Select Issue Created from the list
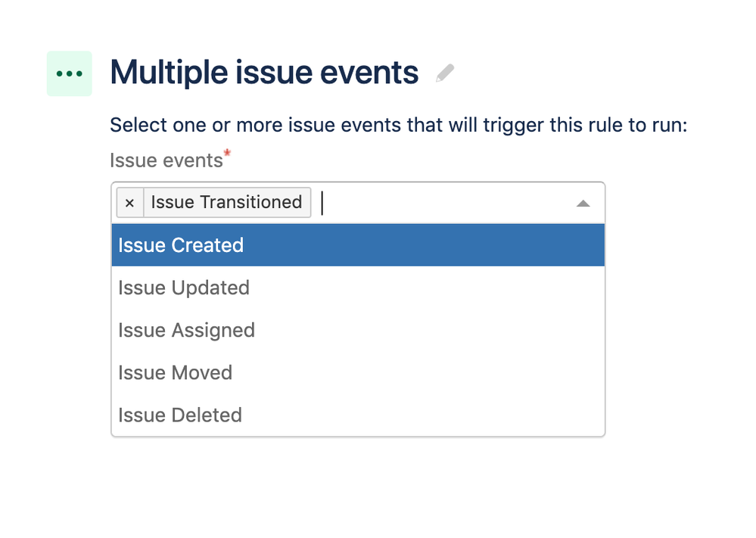Image resolution: width=756 pixels, height=538 pixels. (179, 244)
